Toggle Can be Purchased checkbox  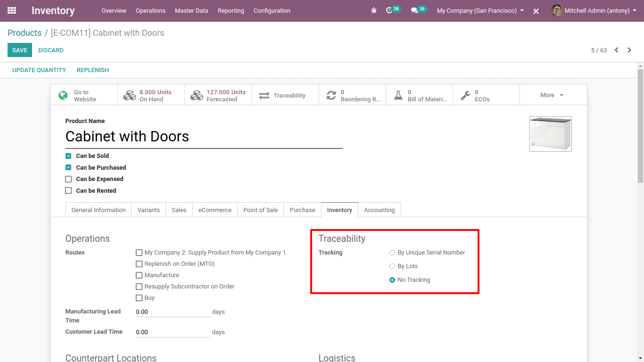click(68, 168)
